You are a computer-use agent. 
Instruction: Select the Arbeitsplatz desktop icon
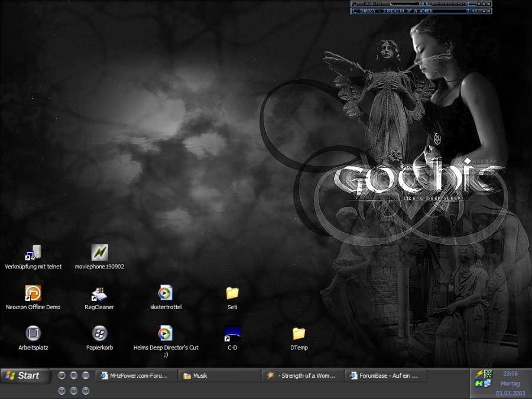(x=33, y=333)
